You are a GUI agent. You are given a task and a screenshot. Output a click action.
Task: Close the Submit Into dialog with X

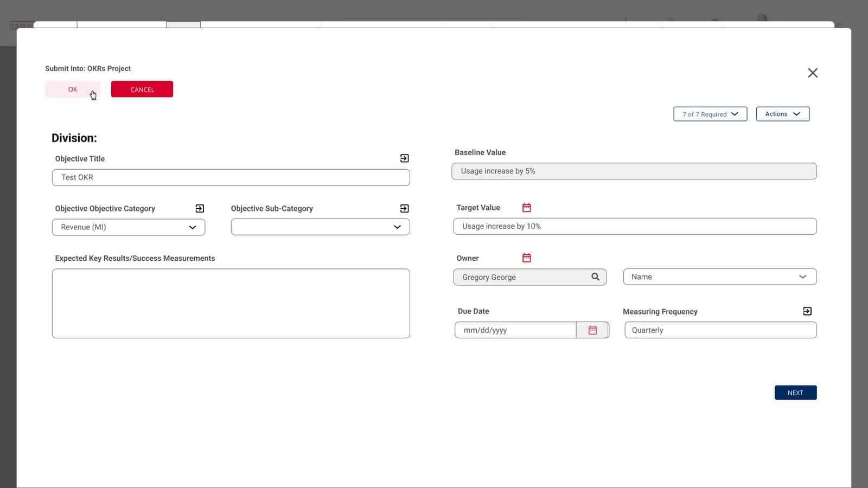[813, 73]
